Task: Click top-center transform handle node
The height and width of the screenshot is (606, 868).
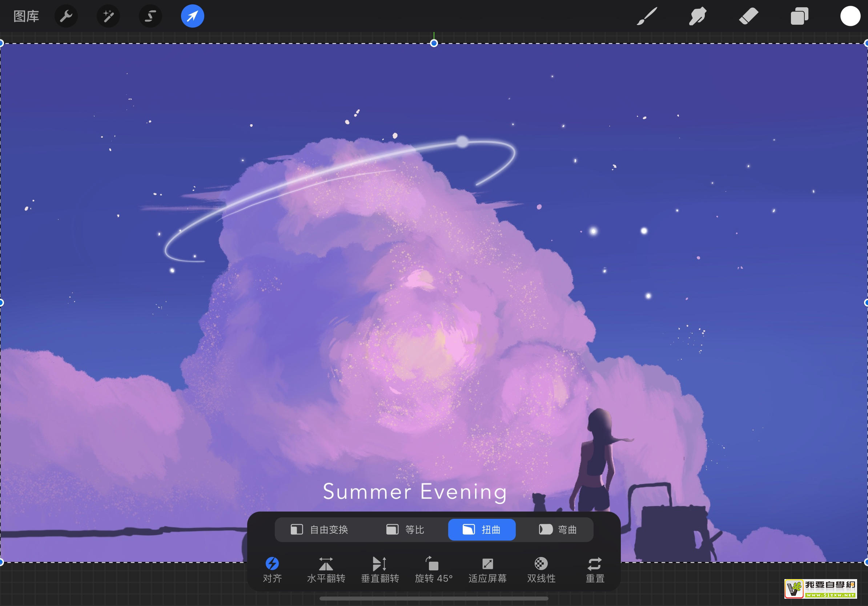Action: [x=434, y=44]
